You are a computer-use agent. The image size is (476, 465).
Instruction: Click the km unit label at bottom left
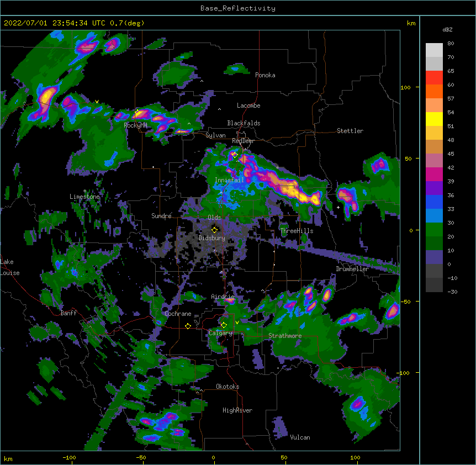pyautogui.click(x=8, y=458)
